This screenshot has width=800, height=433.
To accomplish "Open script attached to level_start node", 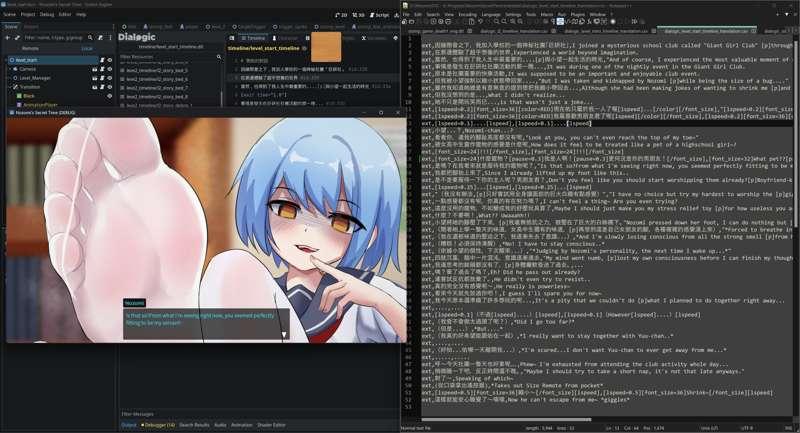I will pyautogui.click(x=102, y=60).
